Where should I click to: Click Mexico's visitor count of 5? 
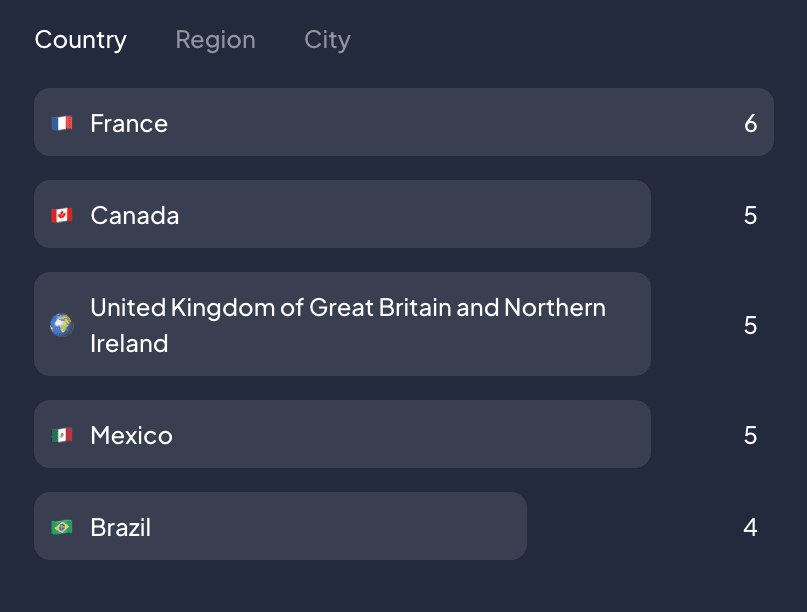(750, 435)
